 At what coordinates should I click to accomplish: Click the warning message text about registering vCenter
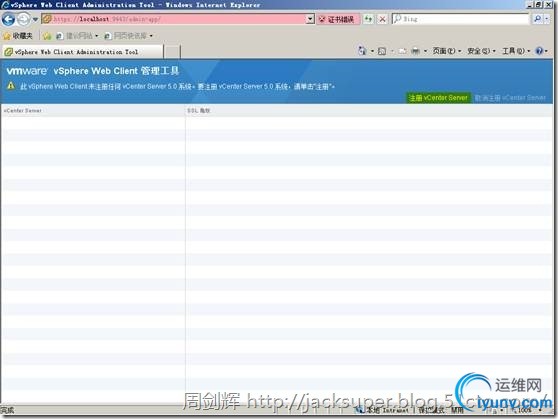[x=177, y=87]
